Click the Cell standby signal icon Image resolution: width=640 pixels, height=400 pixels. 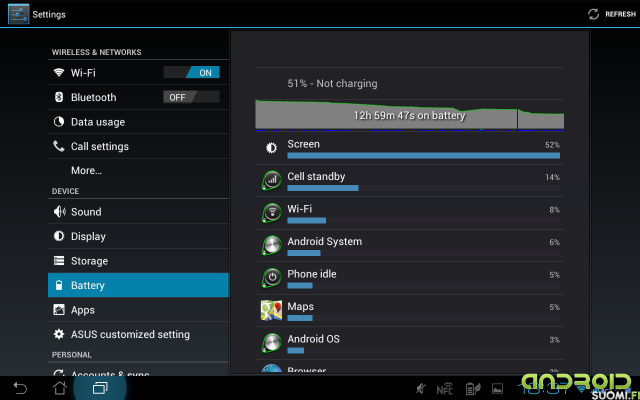tap(271, 180)
